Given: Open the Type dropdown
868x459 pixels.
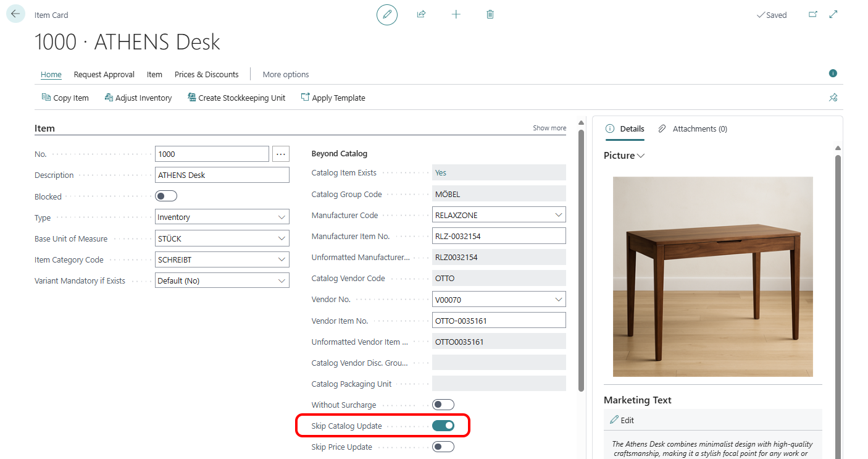Looking at the screenshot, I should [x=222, y=217].
